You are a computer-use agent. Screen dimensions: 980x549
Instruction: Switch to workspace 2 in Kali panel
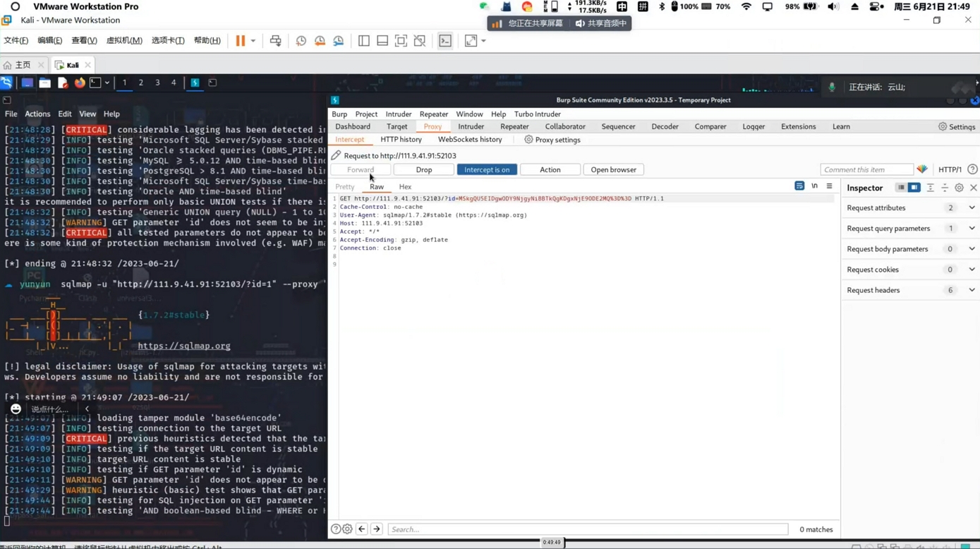pyautogui.click(x=141, y=83)
